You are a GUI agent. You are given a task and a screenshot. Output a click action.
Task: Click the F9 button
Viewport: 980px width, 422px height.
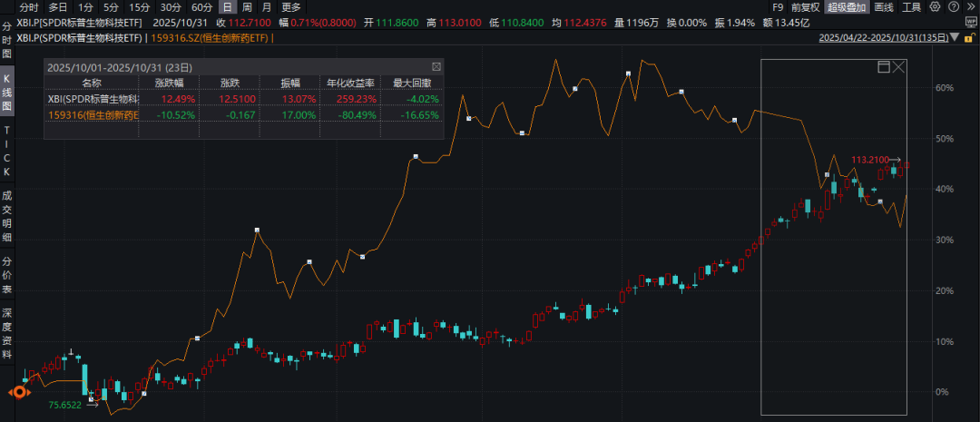click(x=778, y=7)
